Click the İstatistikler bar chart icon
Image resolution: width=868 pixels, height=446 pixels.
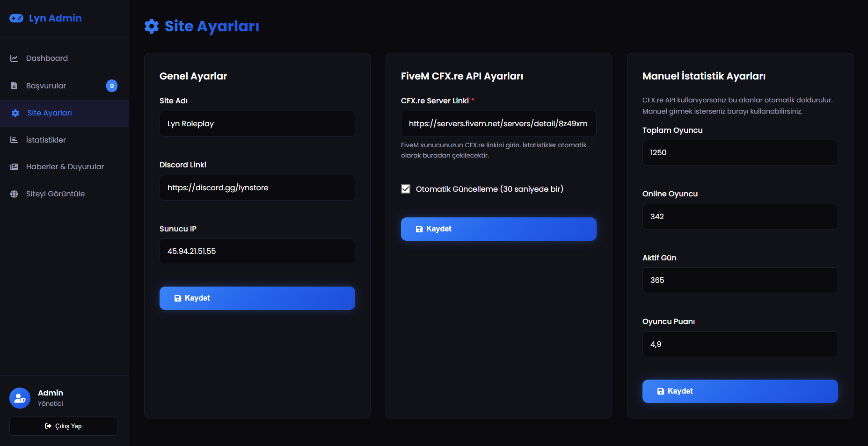[x=14, y=140]
